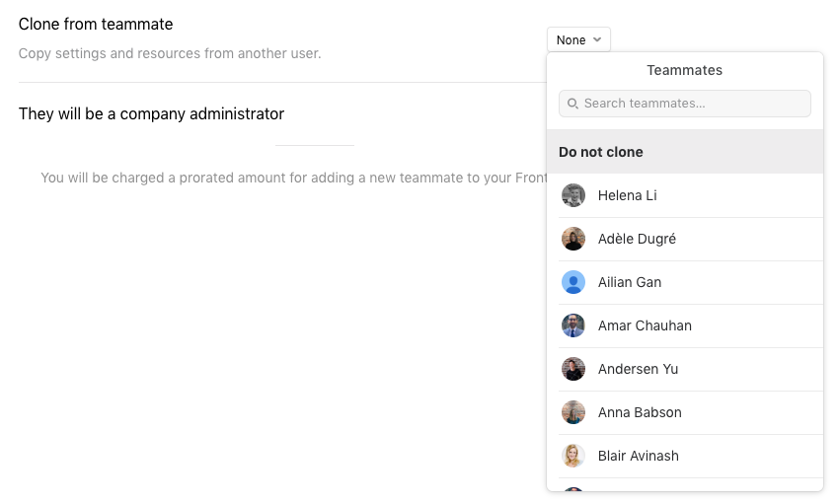Click the chevron next to None

tap(597, 39)
